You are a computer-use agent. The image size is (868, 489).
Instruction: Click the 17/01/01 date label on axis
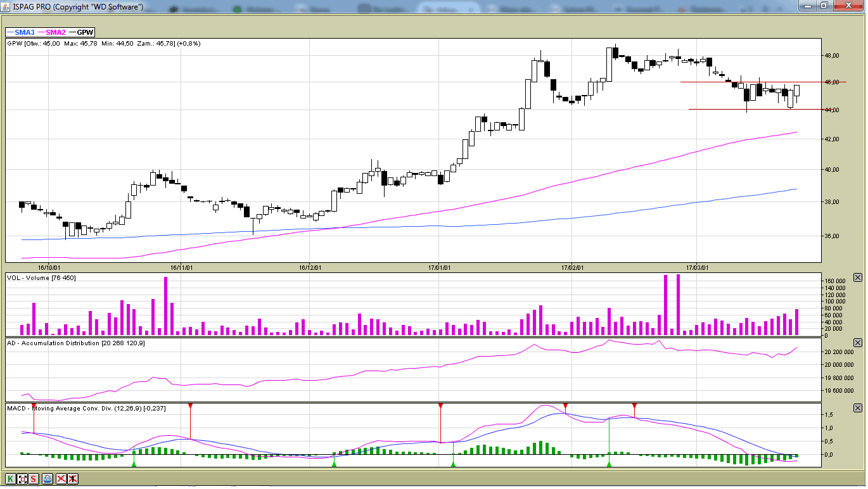pos(439,267)
